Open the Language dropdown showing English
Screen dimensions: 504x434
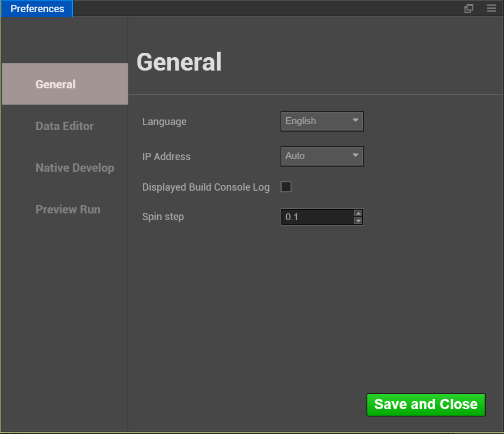pyautogui.click(x=322, y=121)
